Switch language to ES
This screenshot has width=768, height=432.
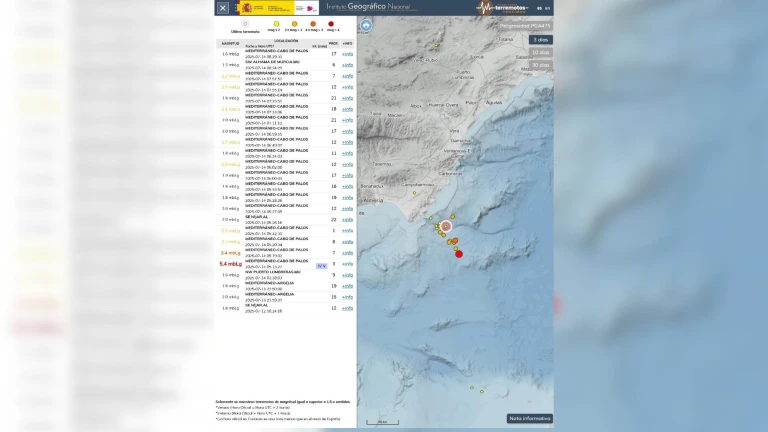coord(539,8)
